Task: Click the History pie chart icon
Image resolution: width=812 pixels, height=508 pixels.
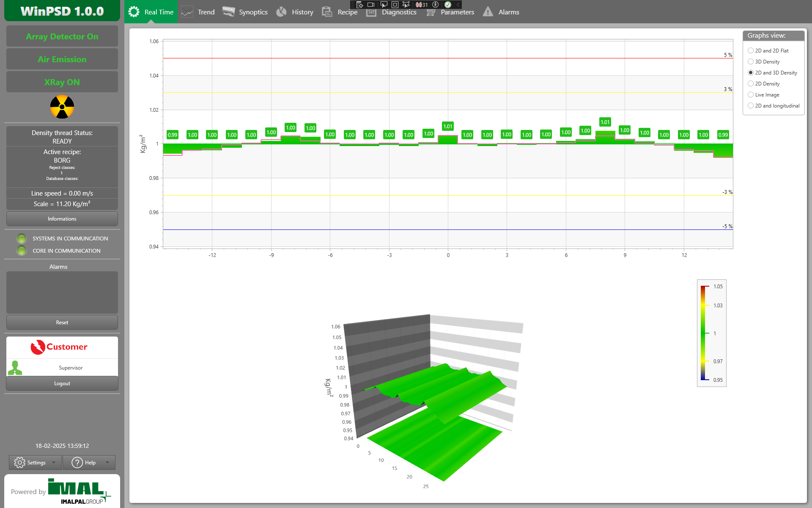Action: pos(281,12)
